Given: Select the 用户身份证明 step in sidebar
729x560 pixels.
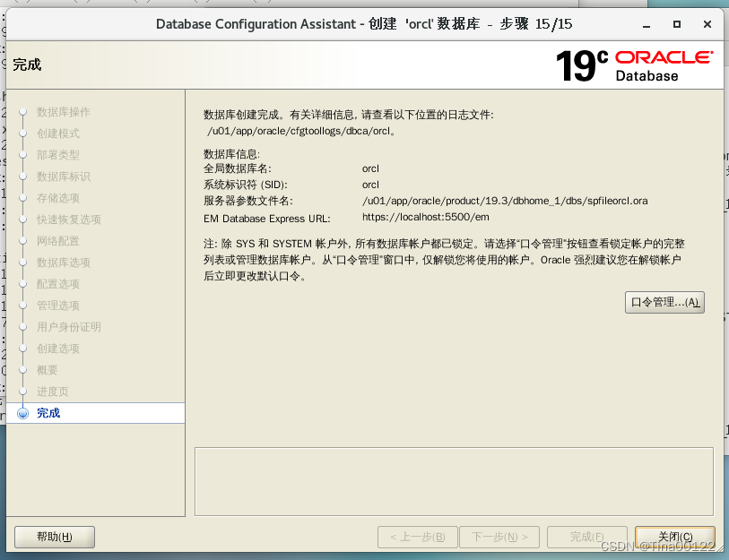Looking at the screenshot, I should (69, 327).
